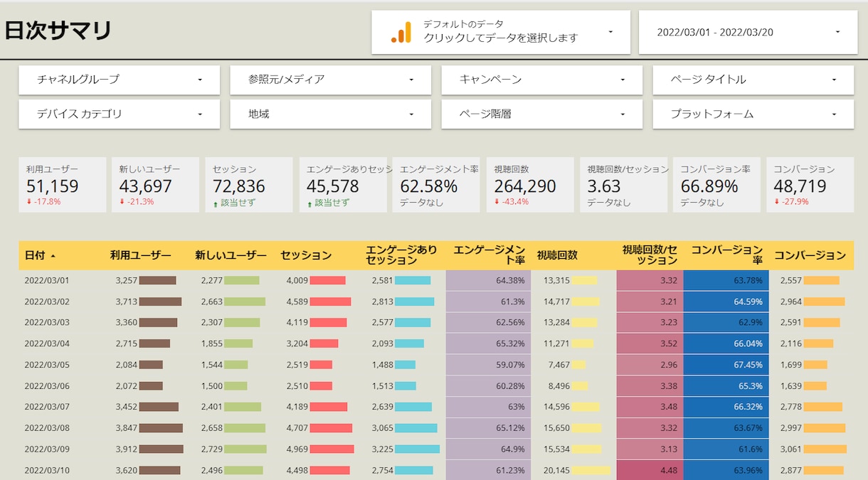The width and height of the screenshot is (868, 480).
Task: Click the セッション 72,836 scorecard
Action: (249, 185)
